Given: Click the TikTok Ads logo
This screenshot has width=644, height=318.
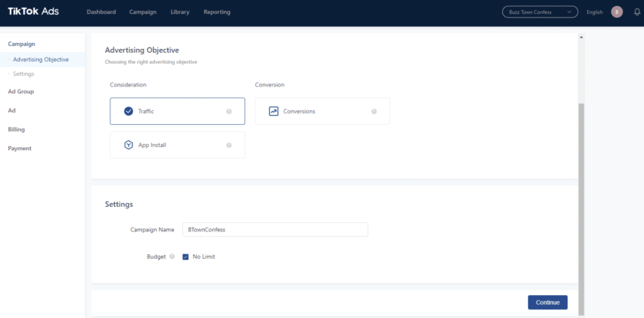Looking at the screenshot, I should click(33, 11).
